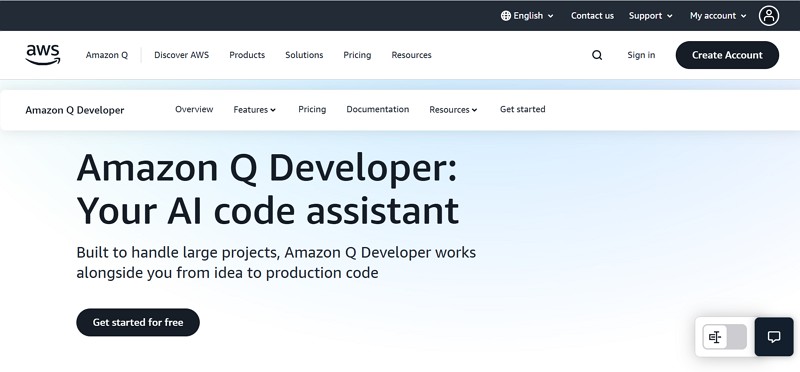Click the Get started for free button
The height and width of the screenshot is (372, 800).
pyautogui.click(x=138, y=323)
